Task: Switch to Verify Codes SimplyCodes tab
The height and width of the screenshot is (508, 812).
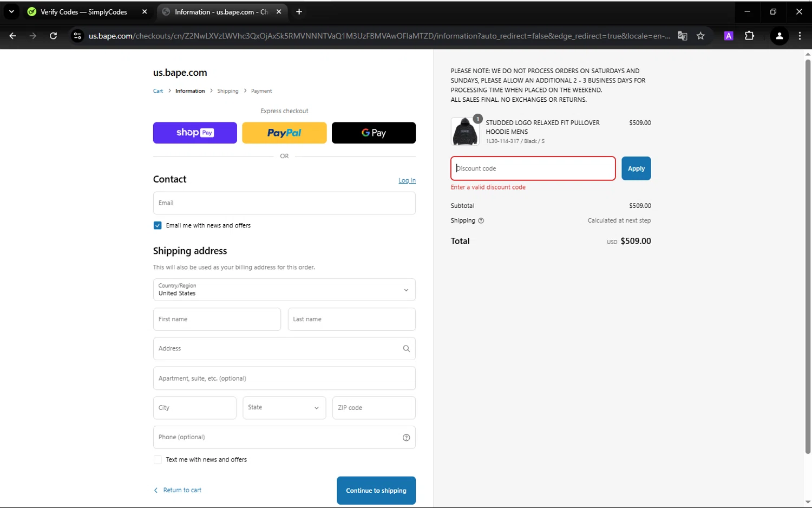Action: pos(84,12)
